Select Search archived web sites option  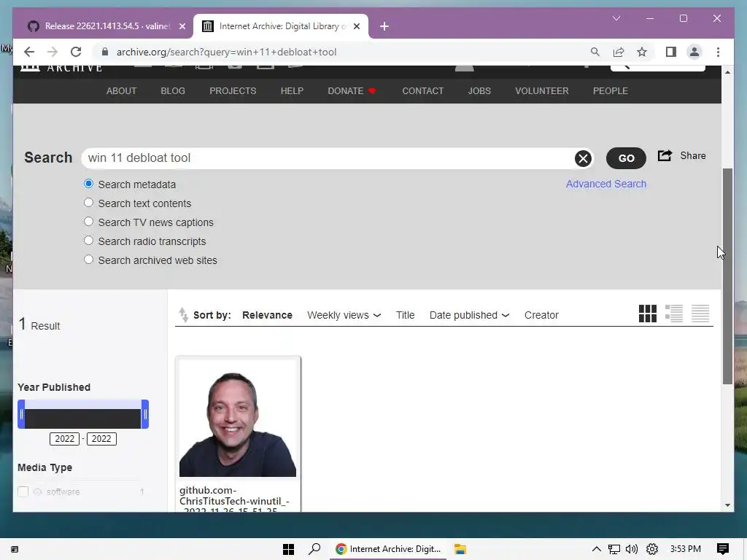click(x=88, y=260)
